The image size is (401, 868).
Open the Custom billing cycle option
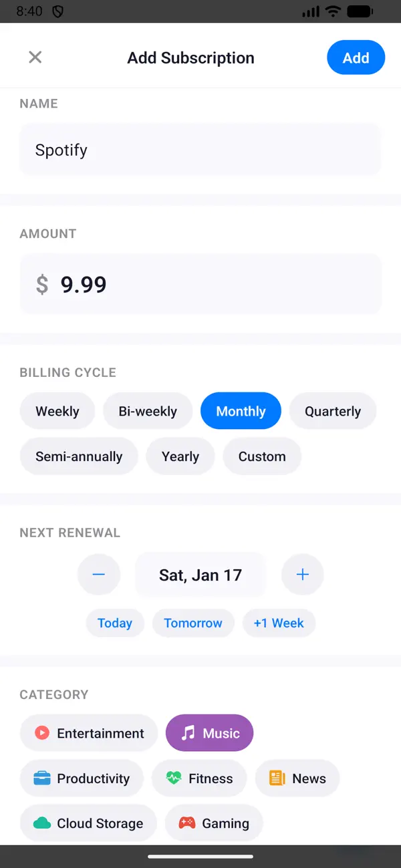pos(262,456)
